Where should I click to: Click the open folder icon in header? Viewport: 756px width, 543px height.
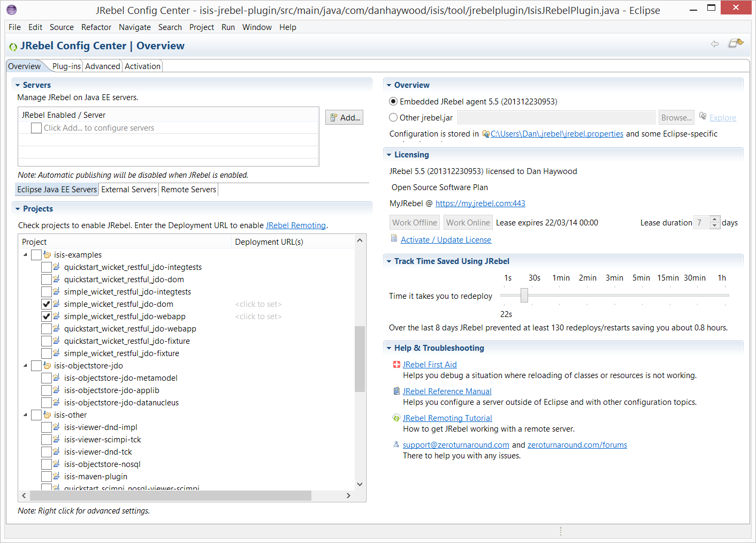(x=736, y=43)
